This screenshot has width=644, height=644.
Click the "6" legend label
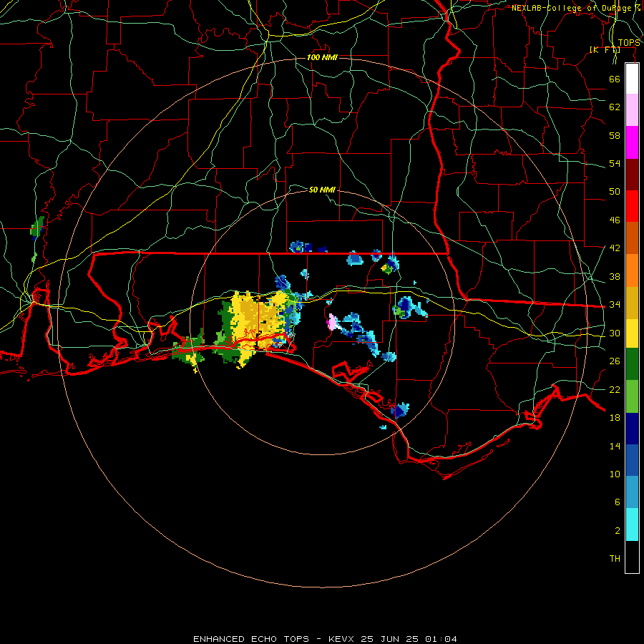pyautogui.click(x=618, y=502)
